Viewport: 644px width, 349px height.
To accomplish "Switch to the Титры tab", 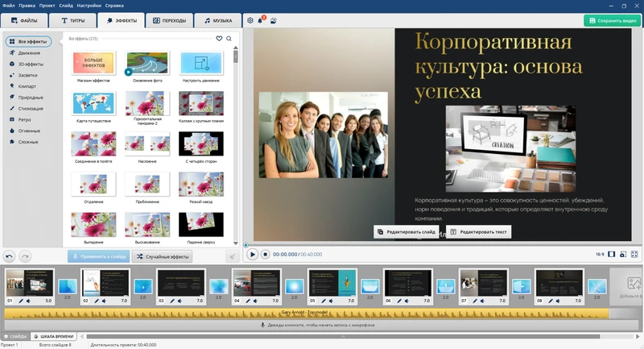I will pos(72,21).
